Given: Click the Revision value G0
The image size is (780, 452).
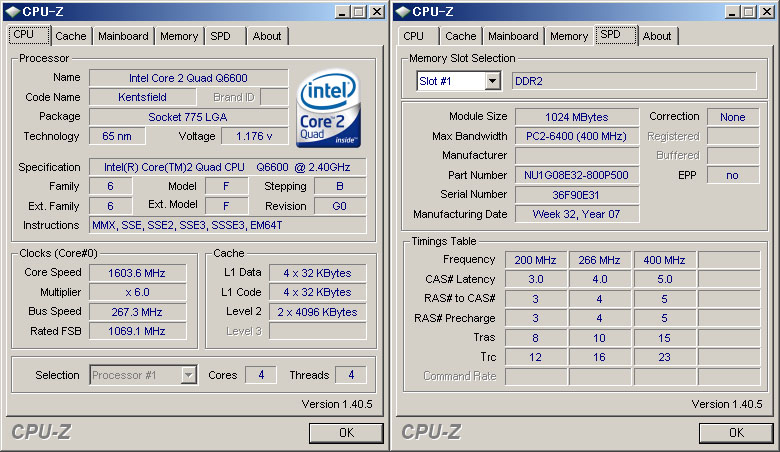Looking at the screenshot, I should point(340,206).
